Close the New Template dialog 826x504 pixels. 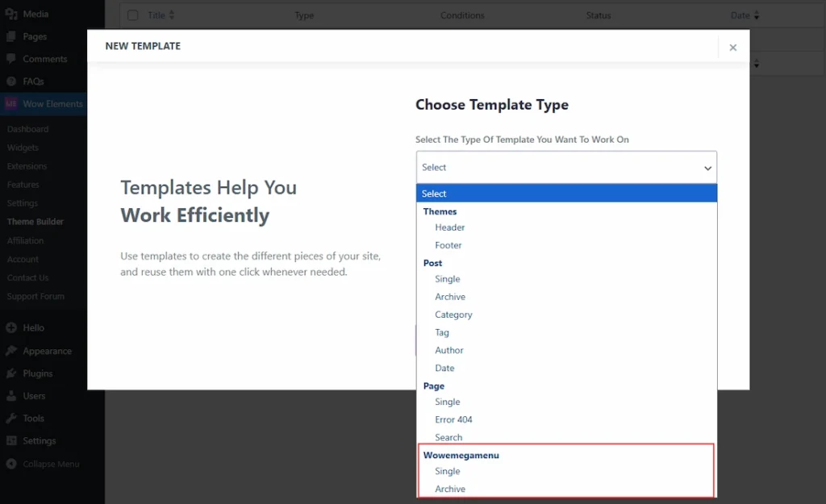click(732, 48)
